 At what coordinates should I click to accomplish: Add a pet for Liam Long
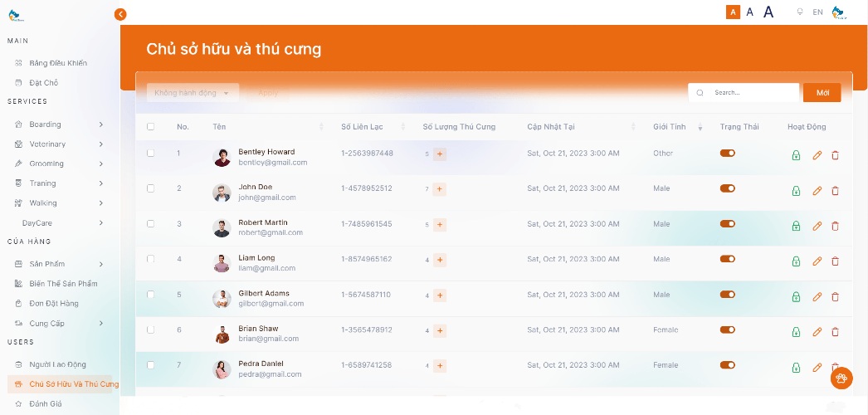440,260
